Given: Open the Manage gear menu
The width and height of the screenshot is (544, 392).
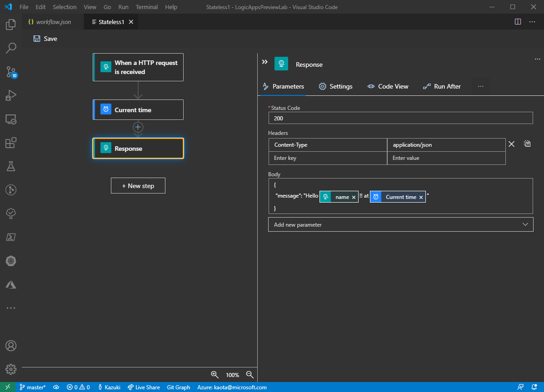Looking at the screenshot, I should pos(11,369).
